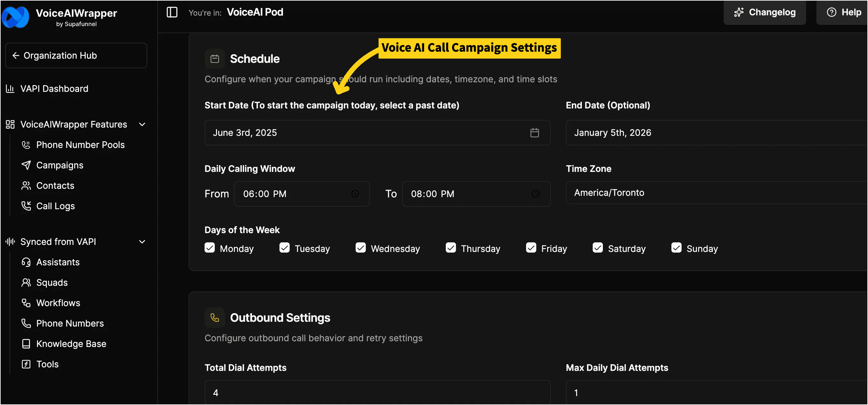Viewport: 868px width, 405px height.
Task: Collapse the Synced from VAPI group
Action: (142, 241)
